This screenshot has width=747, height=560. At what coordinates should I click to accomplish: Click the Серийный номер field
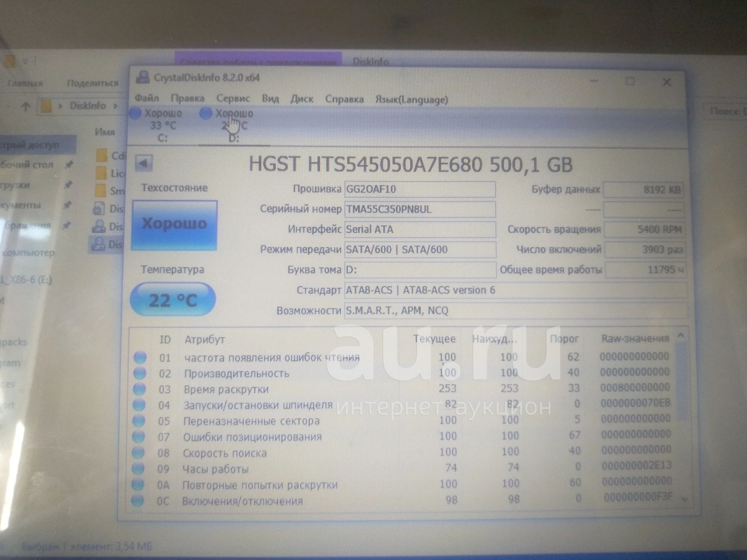[420, 209]
